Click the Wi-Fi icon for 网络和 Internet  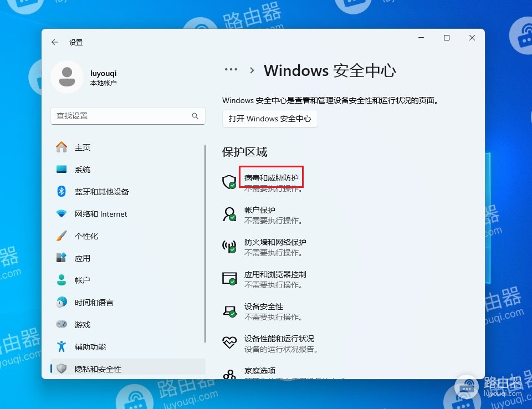[x=62, y=213]
